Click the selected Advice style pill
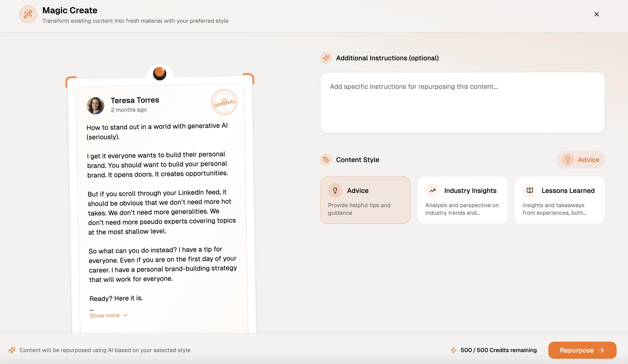Image resolution: width=628 pixels, height=364 pixels. click(580, 160)
